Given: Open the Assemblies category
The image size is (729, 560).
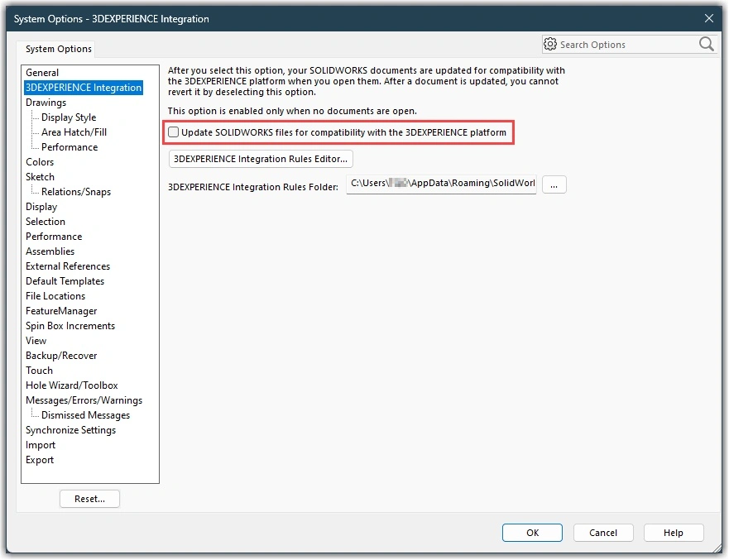Looking at the screenshot, I should tap(50, 251).
